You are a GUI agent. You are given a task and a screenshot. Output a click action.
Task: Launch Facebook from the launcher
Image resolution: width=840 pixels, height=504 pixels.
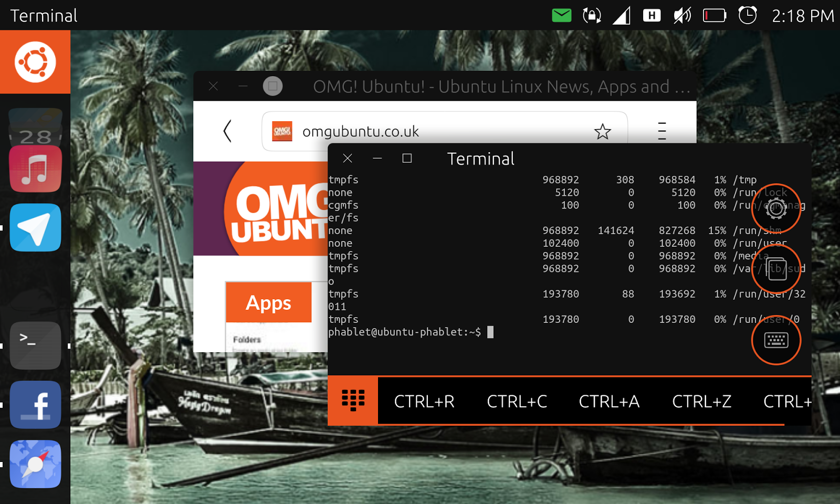tap(35, 405)
